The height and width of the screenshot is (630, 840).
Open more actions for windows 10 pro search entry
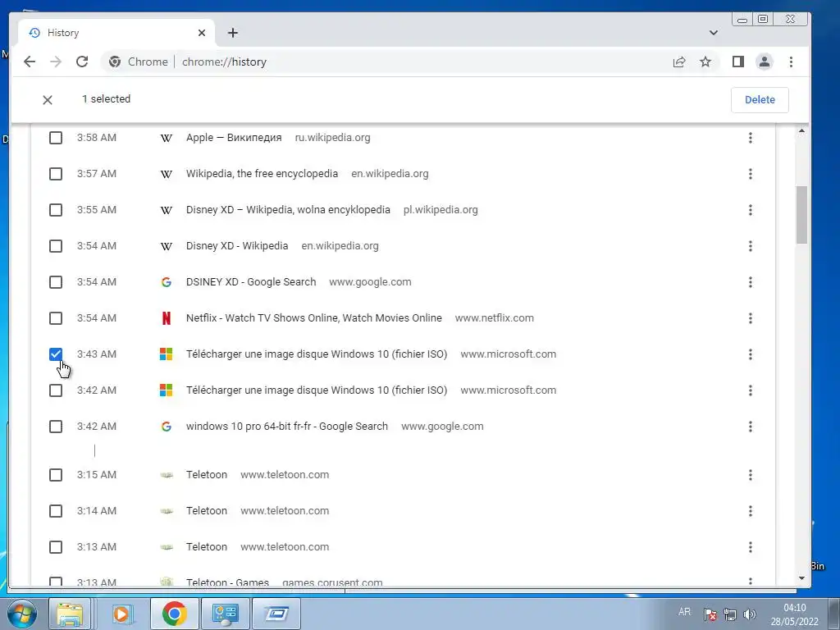[750, 427]
